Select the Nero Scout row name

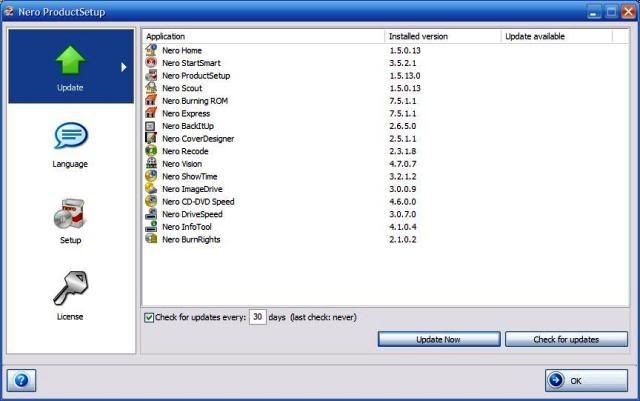click(x=182, y=88)
